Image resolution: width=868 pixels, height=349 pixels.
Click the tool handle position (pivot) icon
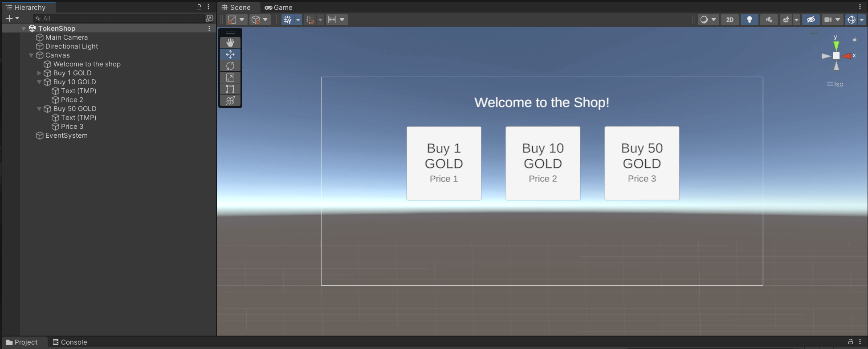point(232,20)
